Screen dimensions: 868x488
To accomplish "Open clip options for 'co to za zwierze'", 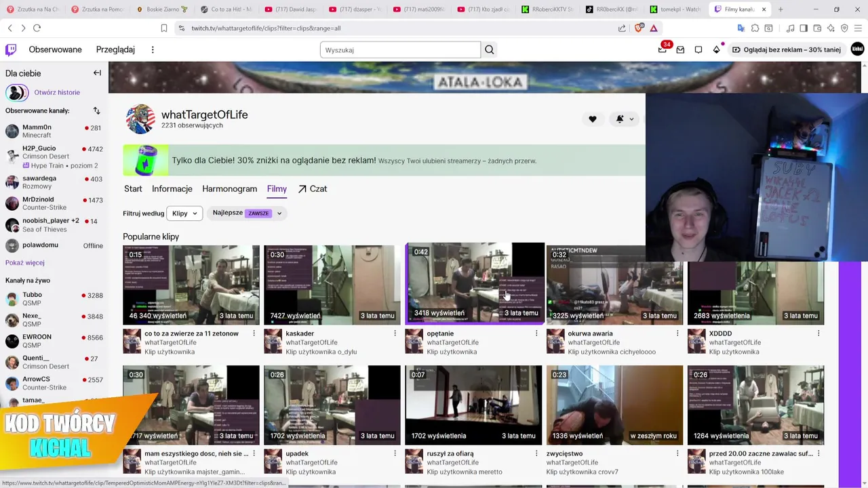I will click(x=254, y=333).
